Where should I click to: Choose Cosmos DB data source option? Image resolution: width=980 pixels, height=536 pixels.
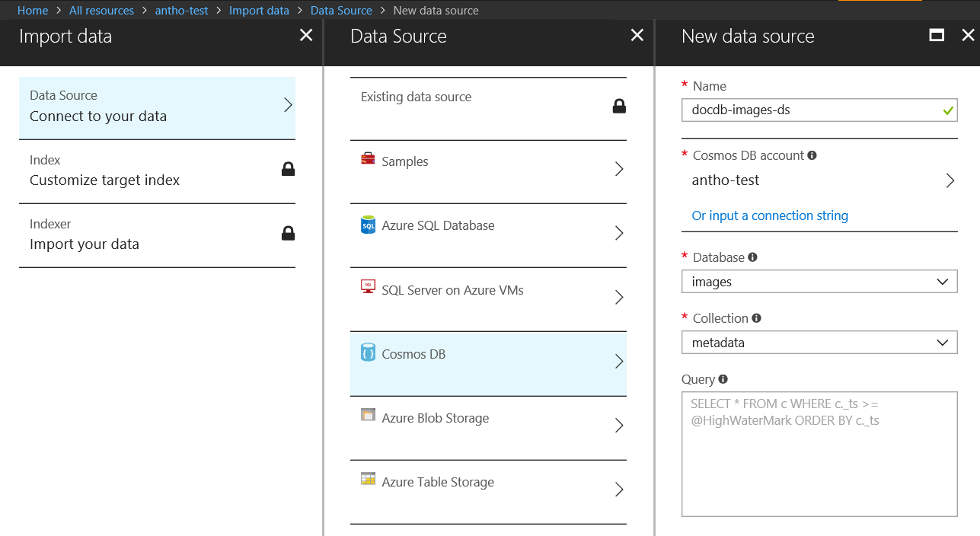pos(488,364)
